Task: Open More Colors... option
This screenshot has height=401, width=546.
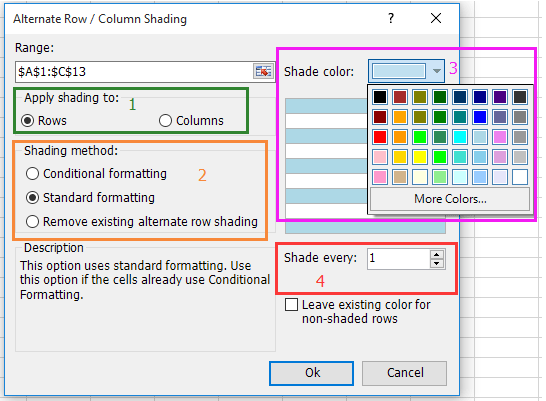Action: [x=450, y=199]
